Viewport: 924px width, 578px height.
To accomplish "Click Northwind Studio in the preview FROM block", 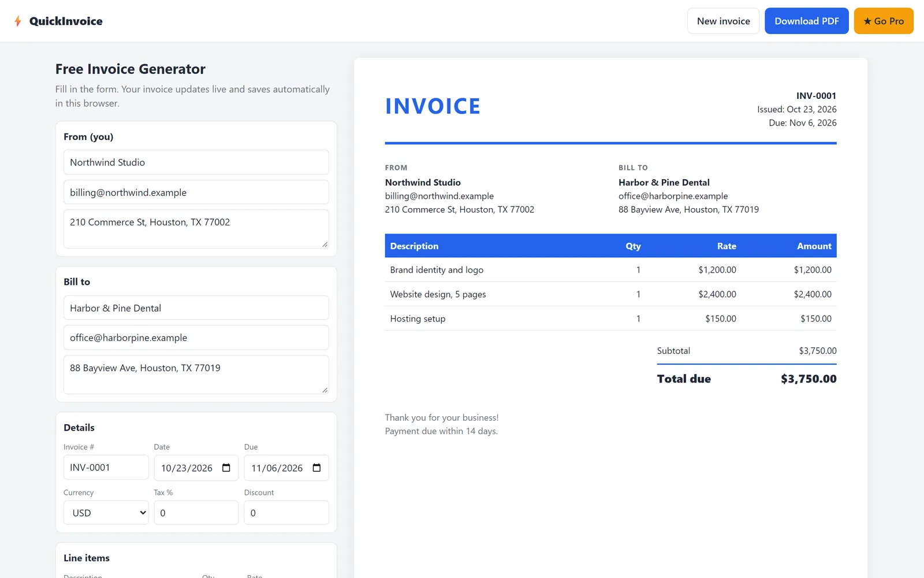I will click(423, 182).
